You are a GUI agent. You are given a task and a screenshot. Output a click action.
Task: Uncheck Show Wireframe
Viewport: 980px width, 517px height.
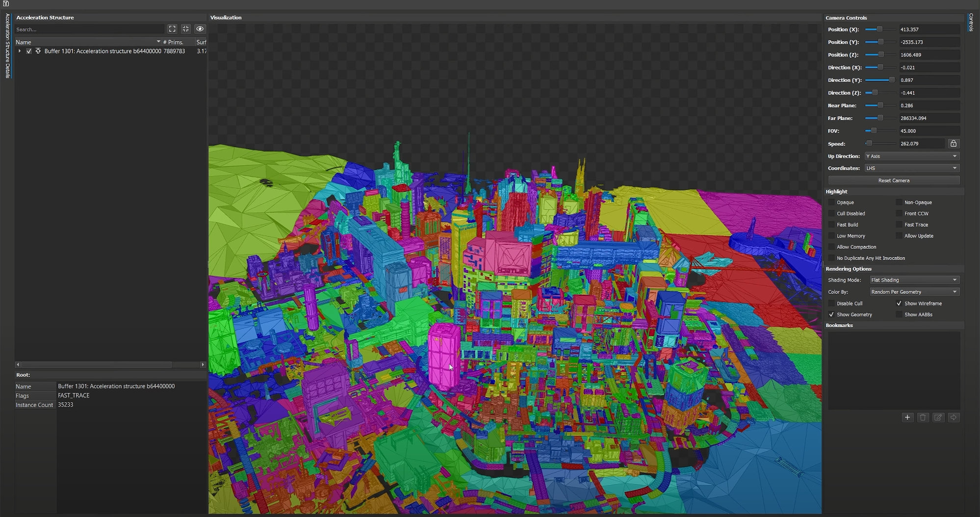pyautogui.click(x=899, y=304)
